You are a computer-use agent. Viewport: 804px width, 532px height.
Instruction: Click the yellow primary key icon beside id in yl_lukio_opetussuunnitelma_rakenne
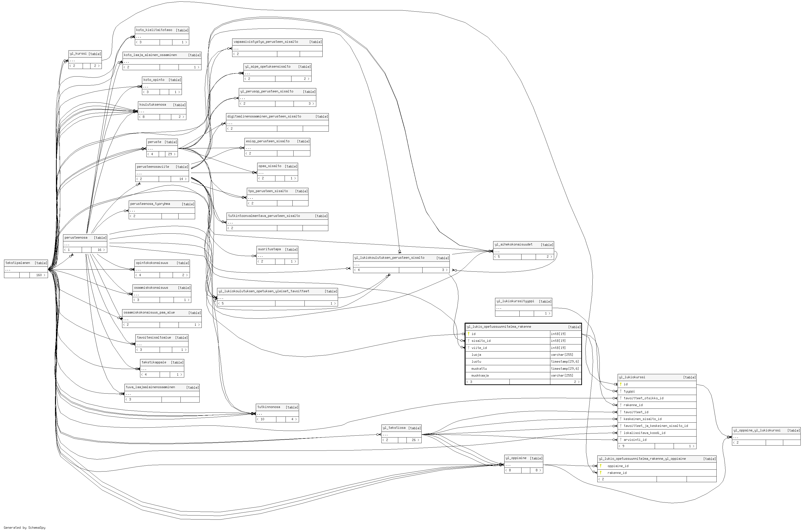point(469,334)
